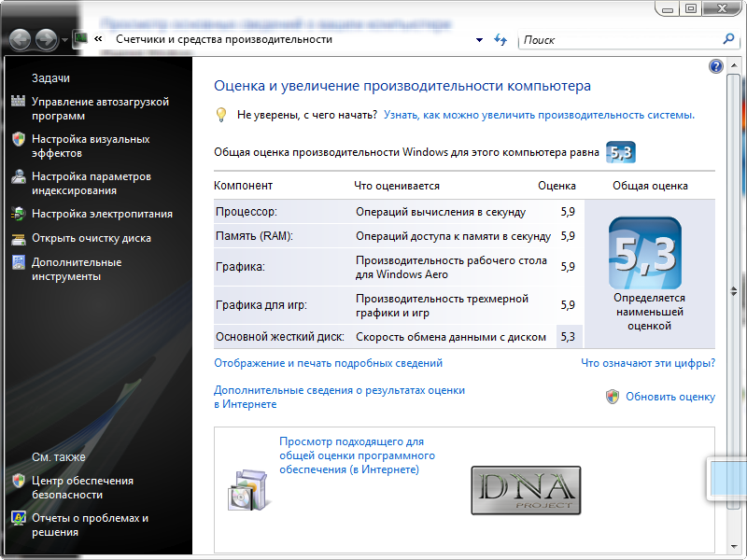
Task: Open the 'Что означают эти цифры?' link
Action: (x=648, y=363)
